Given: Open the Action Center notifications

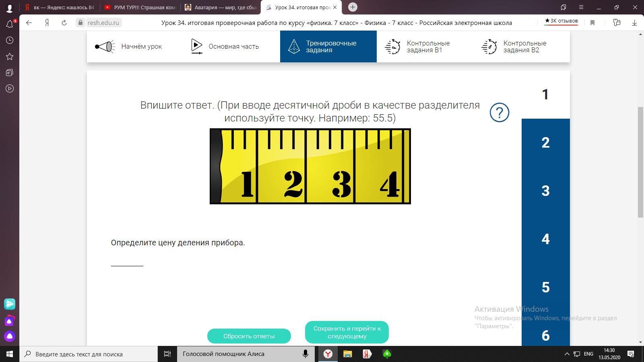Looking at the screenshot, I should (x=631, y=354).
